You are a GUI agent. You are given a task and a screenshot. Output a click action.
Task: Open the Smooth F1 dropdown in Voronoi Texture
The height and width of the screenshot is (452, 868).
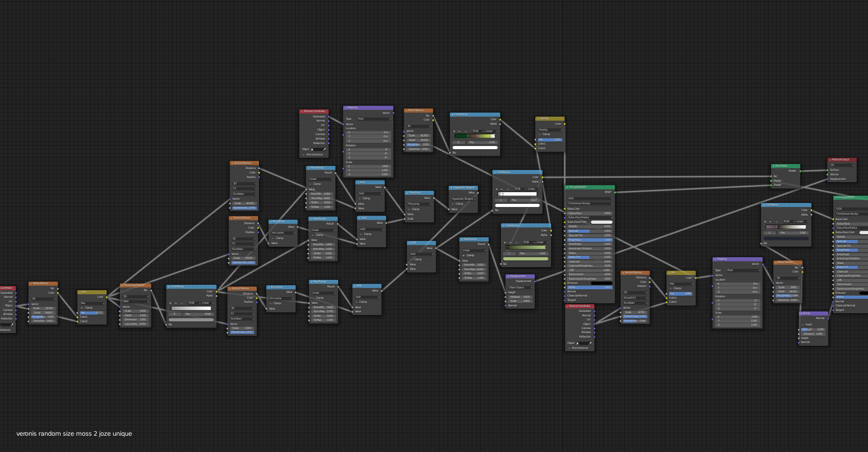click(635, 298)
